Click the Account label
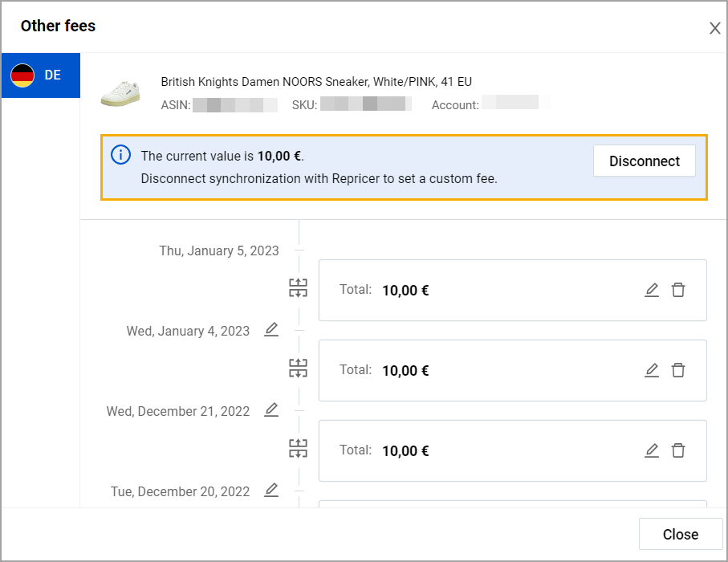728x562 pixels. coord(455,105)
